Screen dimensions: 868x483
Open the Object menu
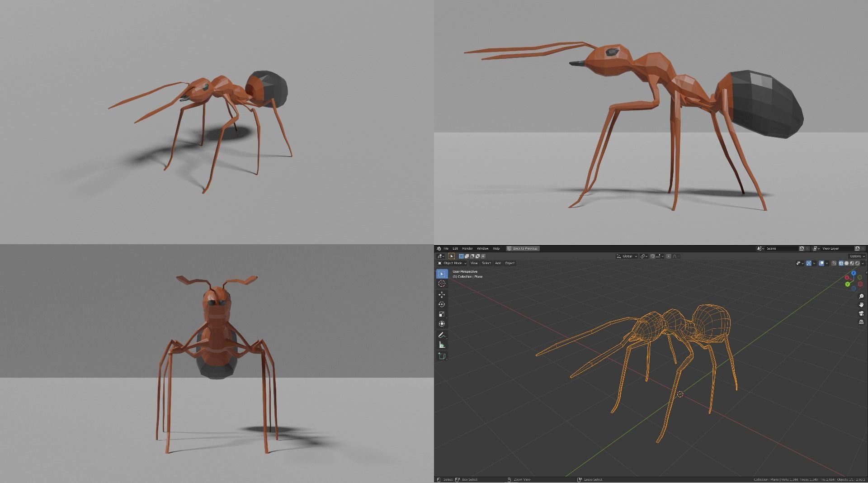click(x=510, y=263)
